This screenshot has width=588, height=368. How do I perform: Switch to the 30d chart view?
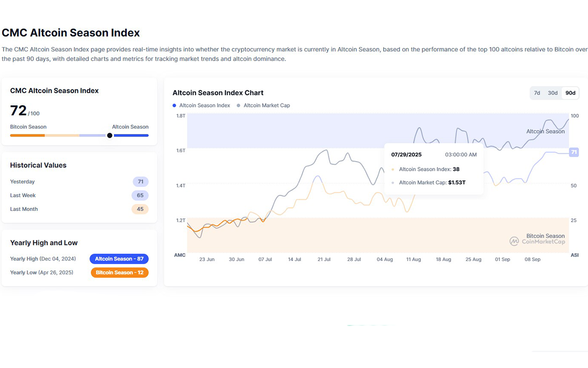click(553, 92)
